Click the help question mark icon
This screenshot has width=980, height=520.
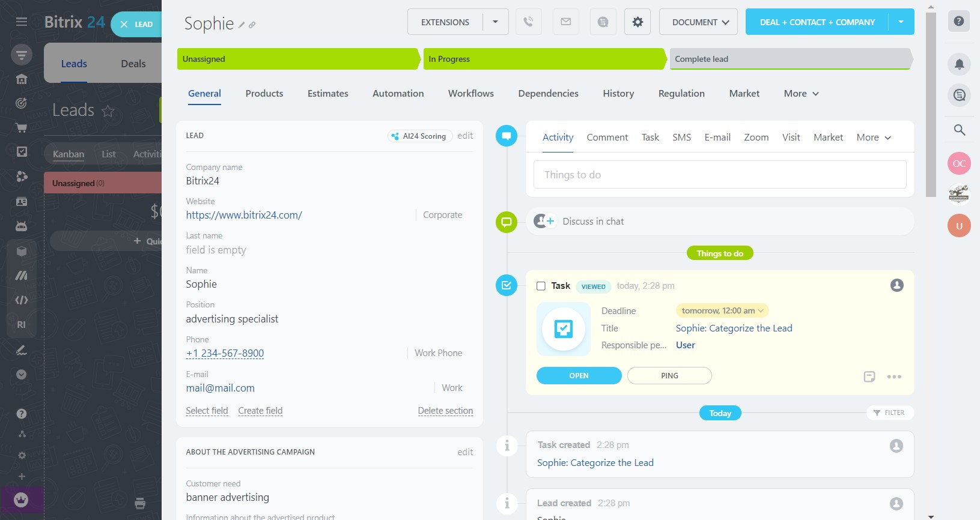tap(959, 22)
